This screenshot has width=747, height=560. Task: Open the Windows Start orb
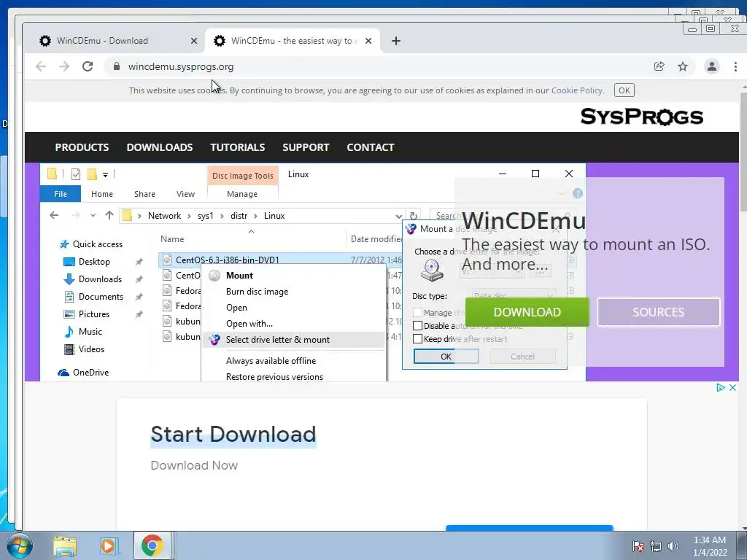click(20, 545)
